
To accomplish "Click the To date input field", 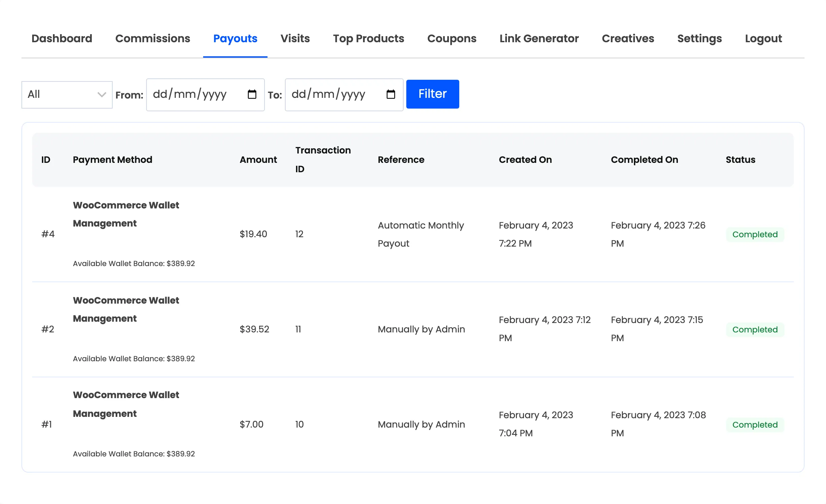I will click(x=344, y=95).
